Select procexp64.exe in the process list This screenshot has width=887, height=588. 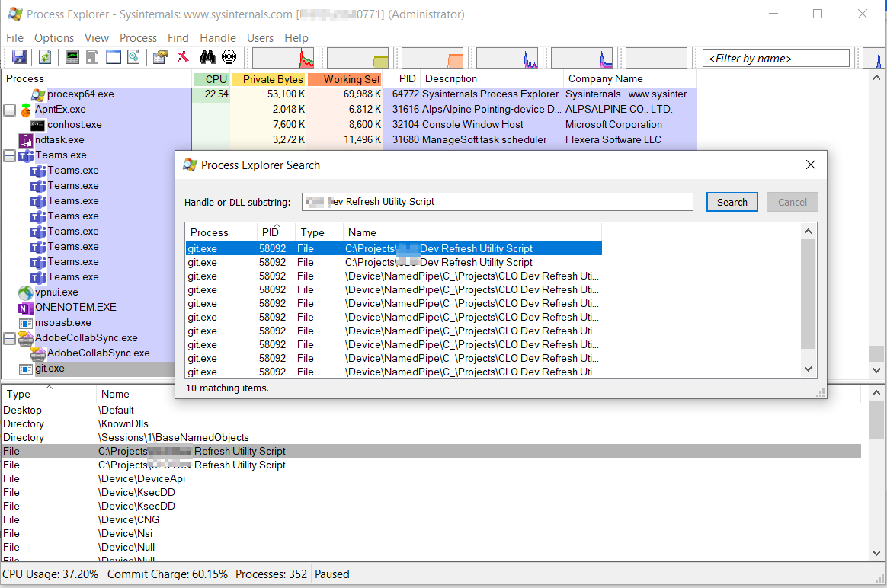tap(80, 94)
